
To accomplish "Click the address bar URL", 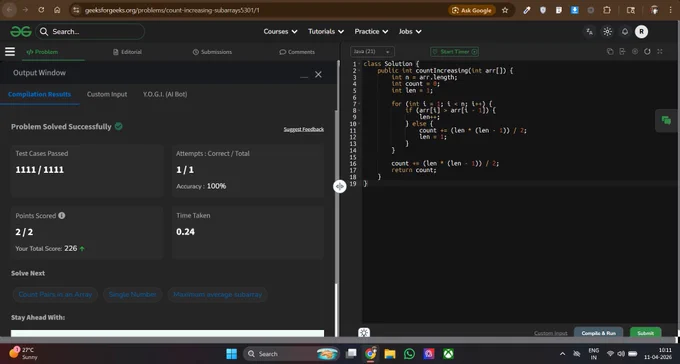I will tap(172, 10).
